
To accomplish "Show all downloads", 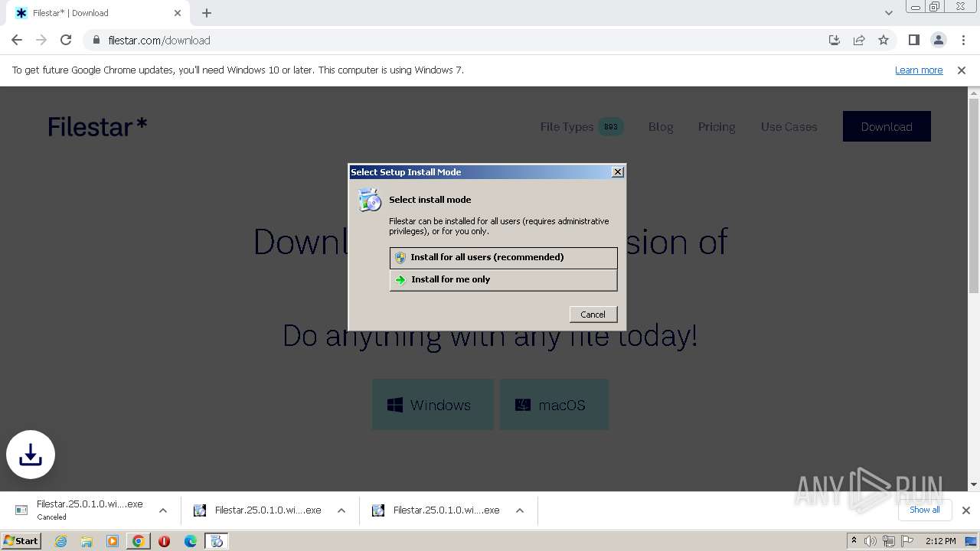I will 925,510.
